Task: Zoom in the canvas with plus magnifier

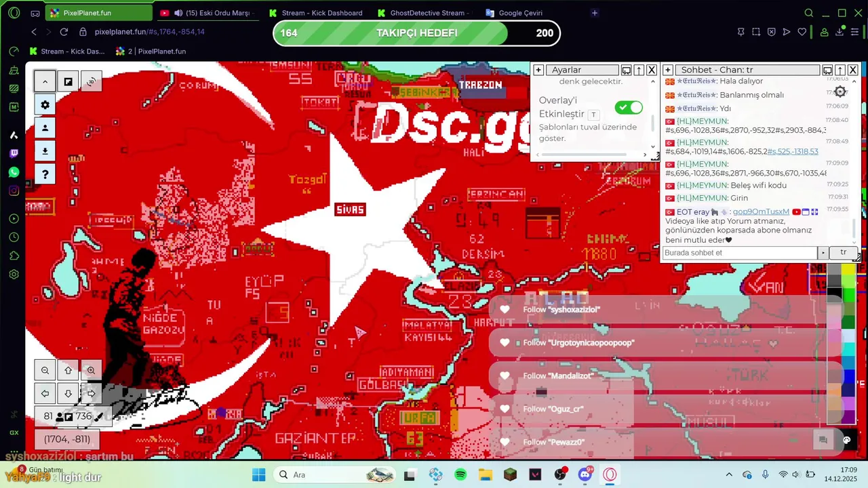Action: point(91,371)
